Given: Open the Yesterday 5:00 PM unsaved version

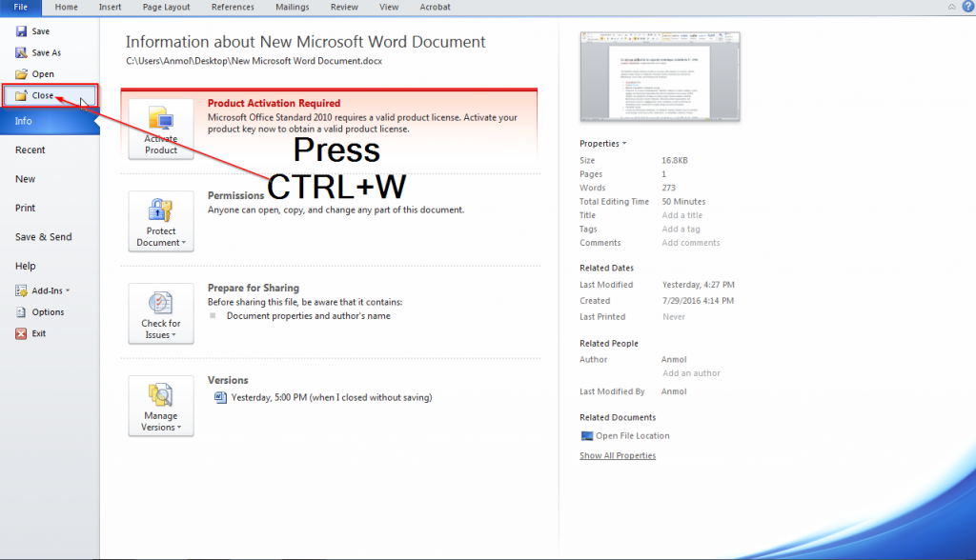Looking at the screenshot, I should click(x=331, y=397).
